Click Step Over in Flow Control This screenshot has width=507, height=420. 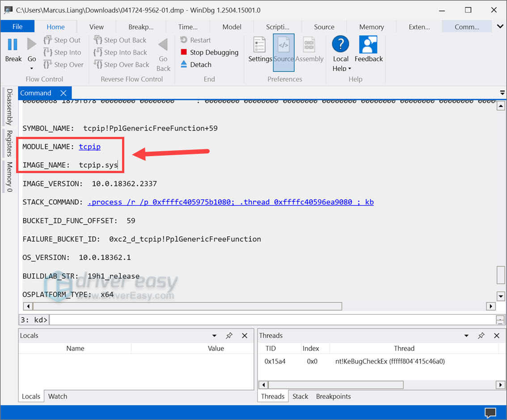(x=63, y=65)
